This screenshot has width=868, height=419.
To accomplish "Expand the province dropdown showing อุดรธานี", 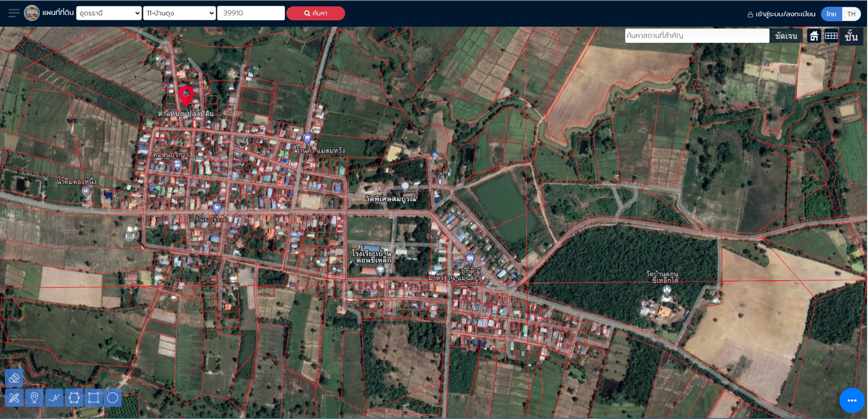I will [x=109, y=13].
